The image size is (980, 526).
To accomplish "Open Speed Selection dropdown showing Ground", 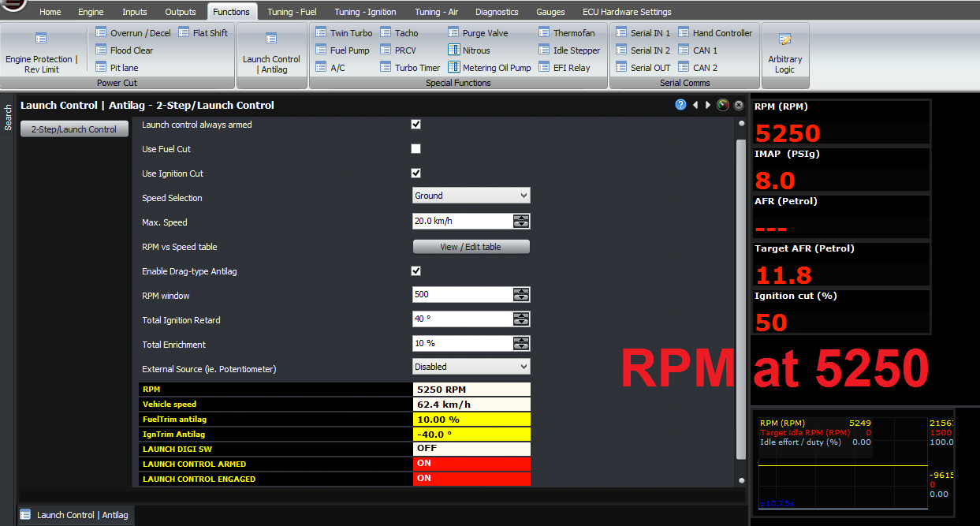I will tap(471, 196).
